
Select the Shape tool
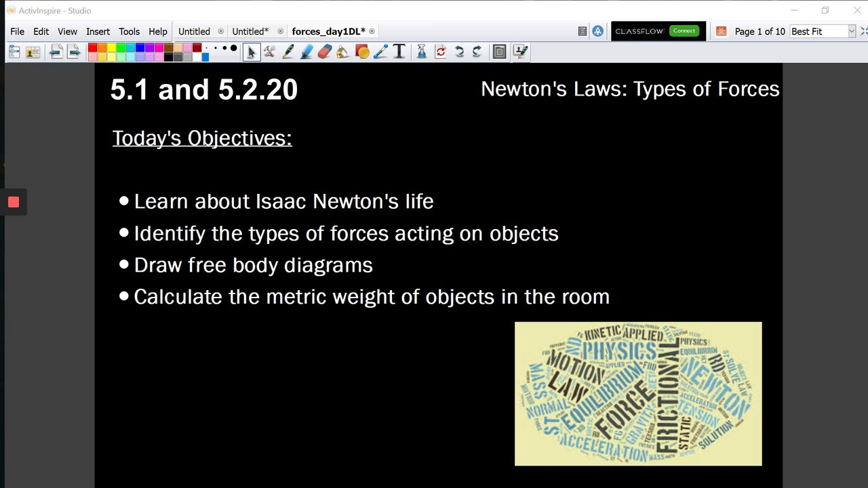pyautogui.click(x=362, y=52)
